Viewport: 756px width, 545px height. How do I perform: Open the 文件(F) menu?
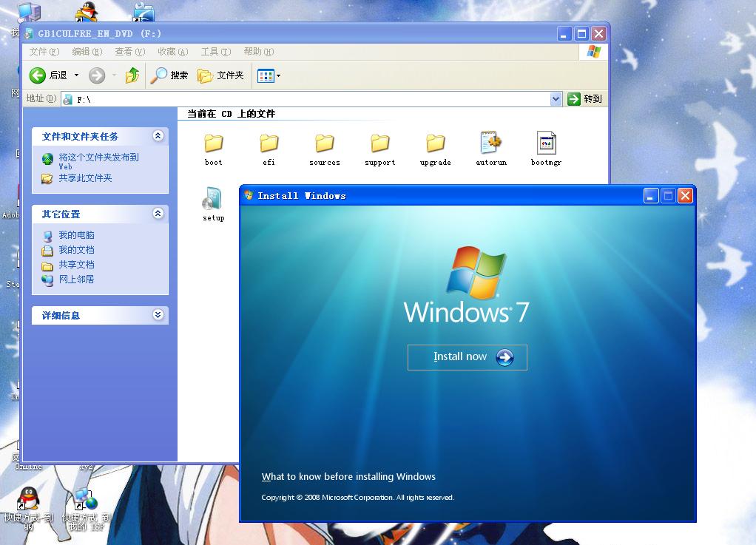click(x=44, y=52)
